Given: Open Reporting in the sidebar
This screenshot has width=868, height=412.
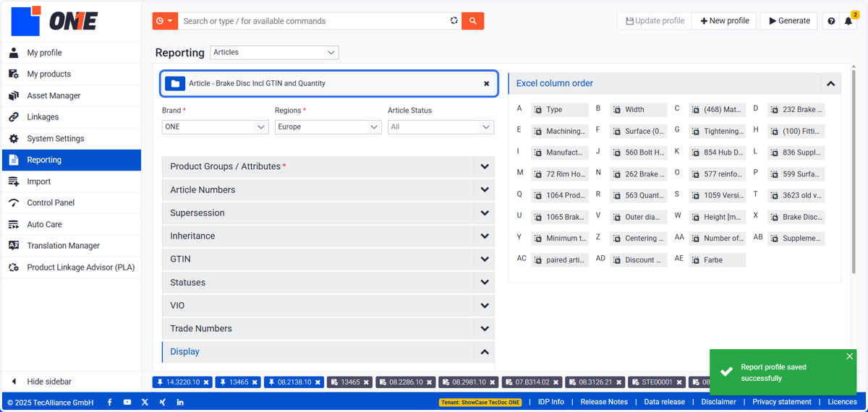Looking at the screenshot, I should (x=72, y=160).
